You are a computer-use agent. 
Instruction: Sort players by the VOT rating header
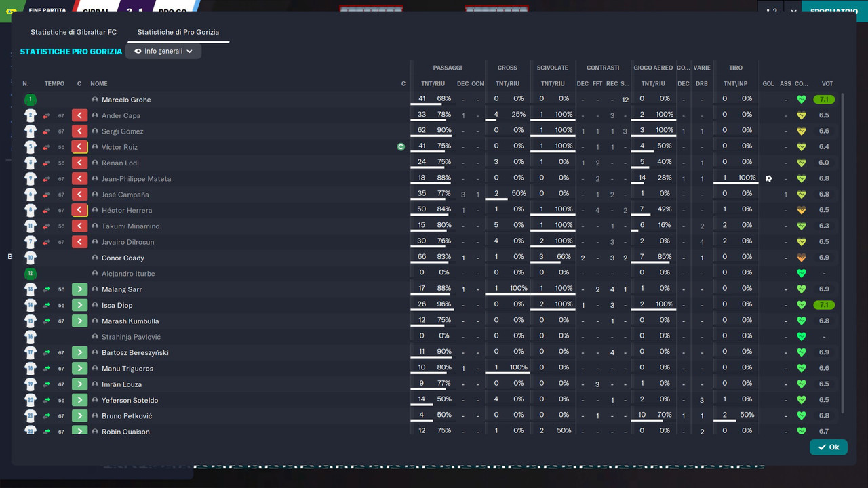click(827, 84)
